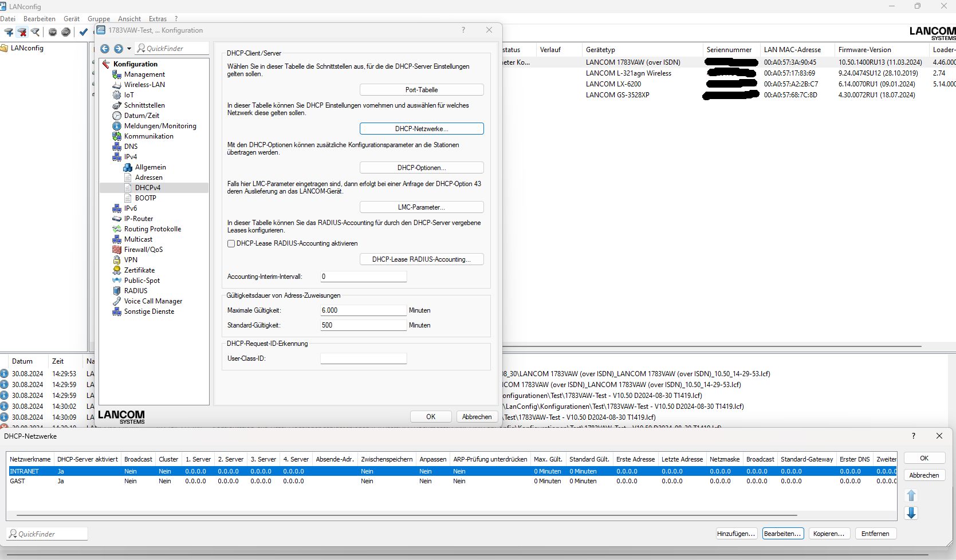
Task: Open the Gruppe menu
Action: pyautogui.click(x=99, y=18)
